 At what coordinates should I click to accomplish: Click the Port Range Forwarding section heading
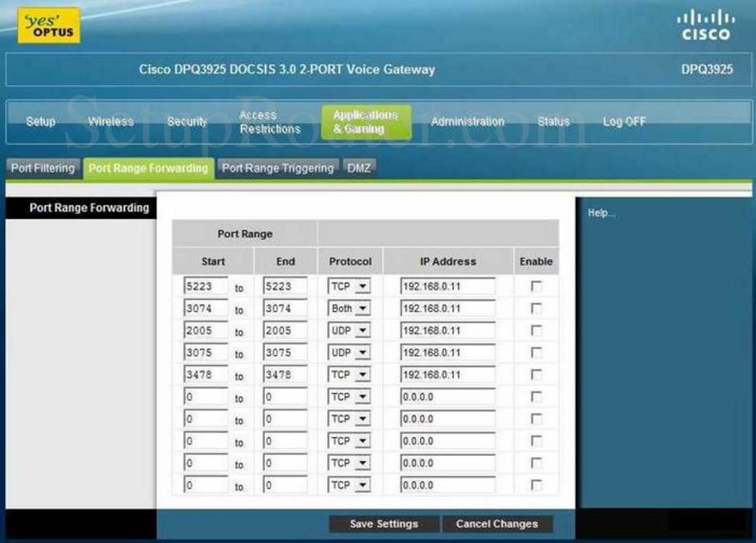coord(89,208)
